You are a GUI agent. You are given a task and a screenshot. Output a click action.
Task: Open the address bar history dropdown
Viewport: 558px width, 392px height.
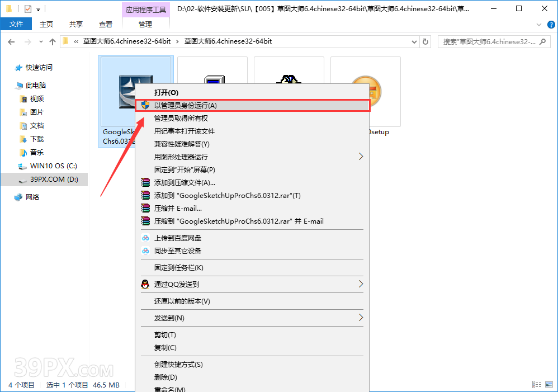414,41
